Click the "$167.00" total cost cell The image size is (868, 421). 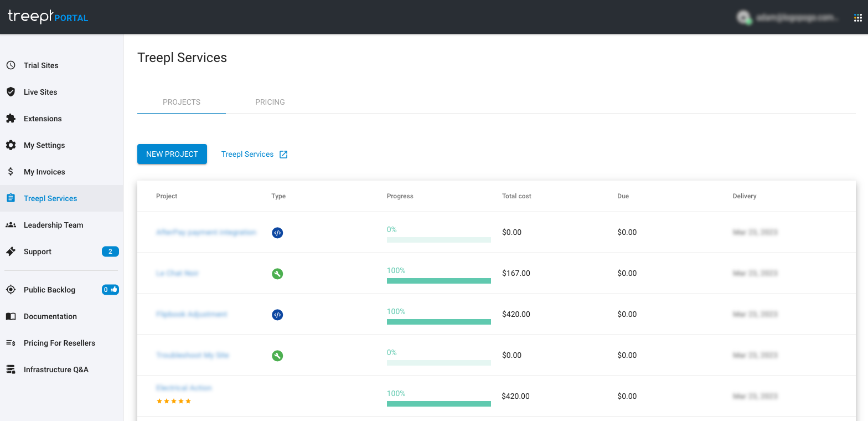(516, 273)
